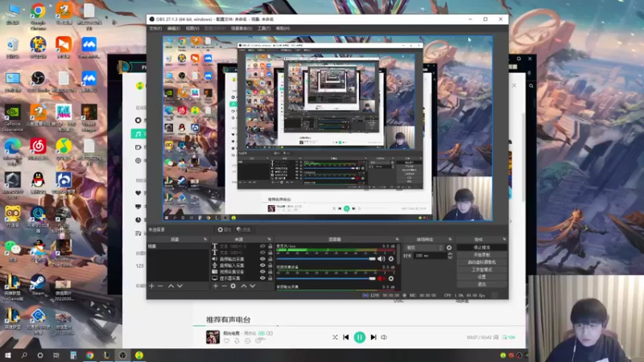Screen dimensions: 644x362
Task: Move the source down in the Sources list
Action: 253,286
